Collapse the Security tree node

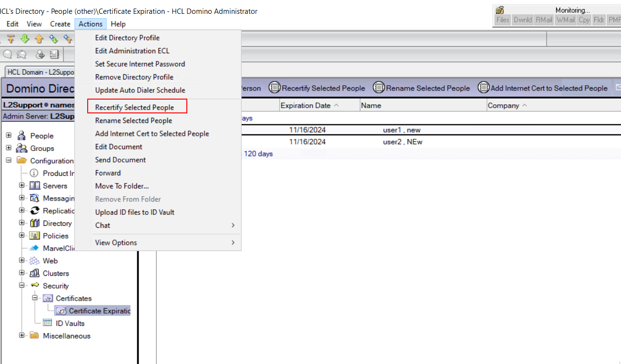[22, 285]
